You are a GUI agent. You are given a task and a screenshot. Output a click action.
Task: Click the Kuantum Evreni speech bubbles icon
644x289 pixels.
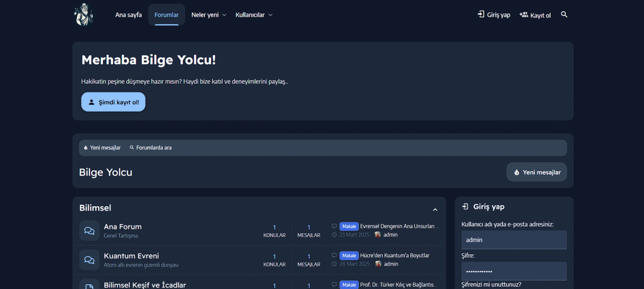[89, 260]
